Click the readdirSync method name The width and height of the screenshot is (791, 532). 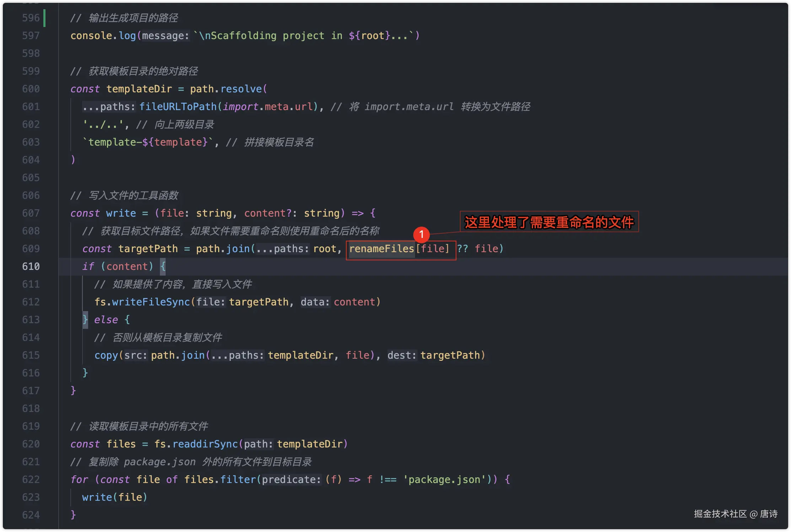pyautogui.click(x=205, y=444)
